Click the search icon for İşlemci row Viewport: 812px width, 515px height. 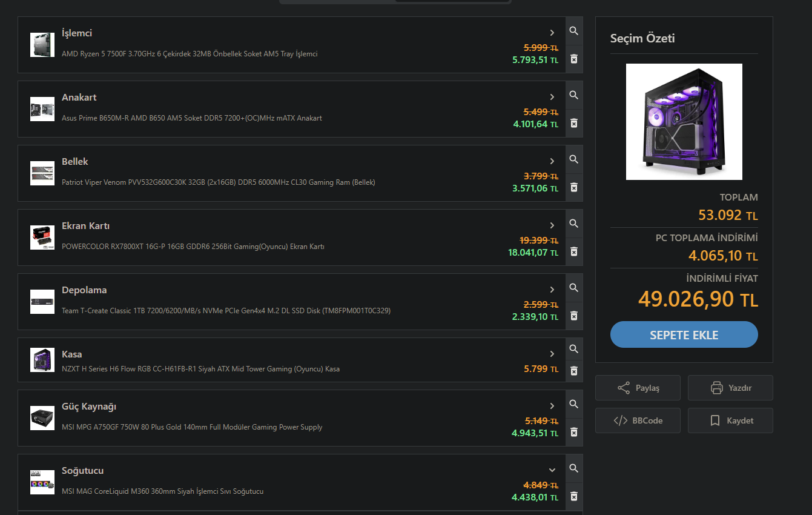tap(573, 31)
